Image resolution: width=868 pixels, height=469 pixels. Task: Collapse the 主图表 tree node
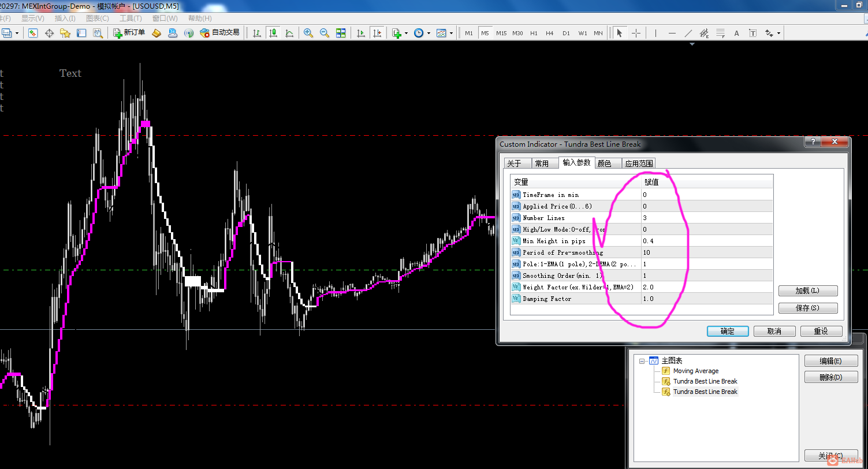point(642,360)
